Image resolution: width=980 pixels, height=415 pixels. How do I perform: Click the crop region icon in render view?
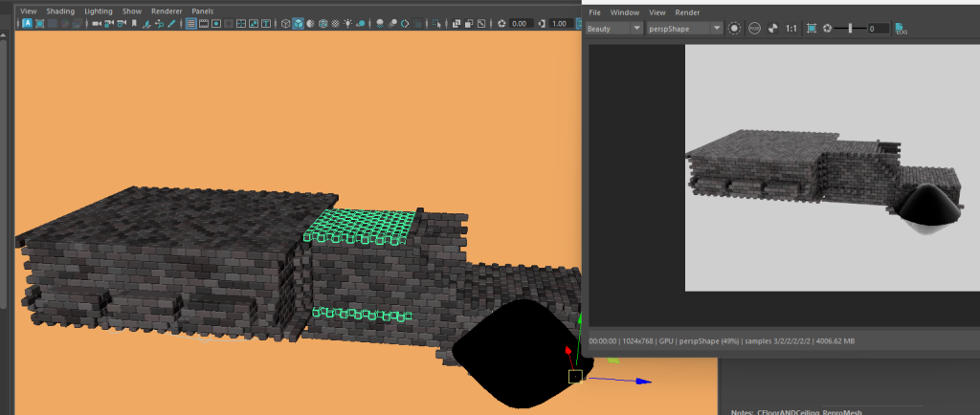click(811, 29)
